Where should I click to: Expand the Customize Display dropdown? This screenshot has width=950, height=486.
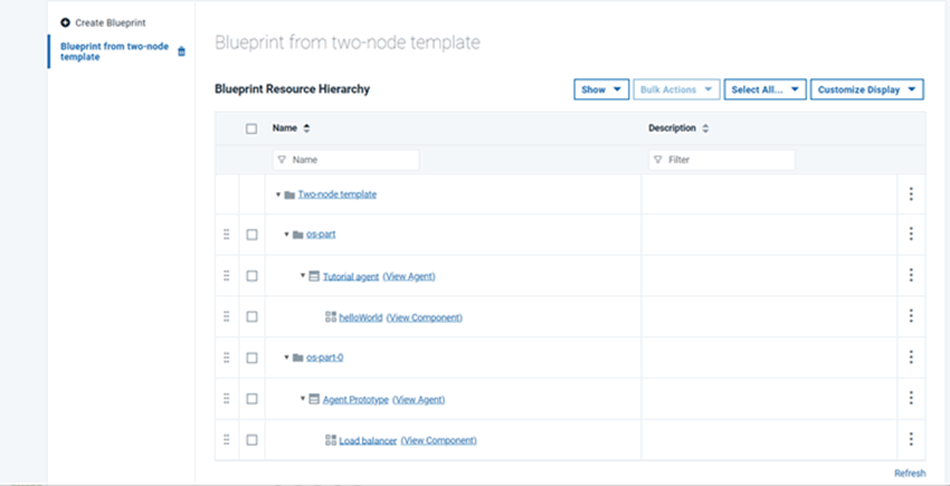[866, 90]
